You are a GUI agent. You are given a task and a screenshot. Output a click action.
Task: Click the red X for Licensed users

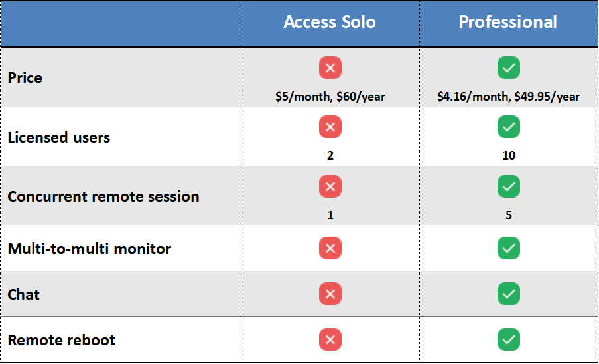click(x=330, y=127)
